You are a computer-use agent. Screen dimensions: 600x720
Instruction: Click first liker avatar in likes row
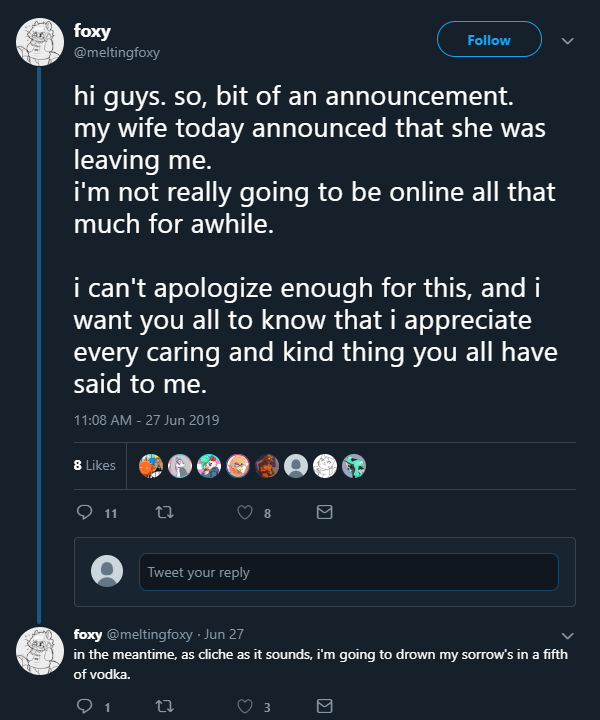click(x=150, y=465)
